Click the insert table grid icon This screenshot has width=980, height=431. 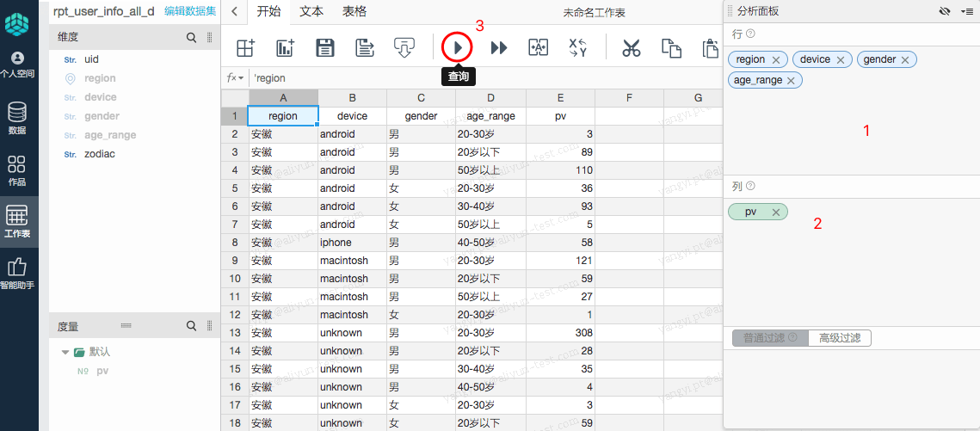pos(245,47)
